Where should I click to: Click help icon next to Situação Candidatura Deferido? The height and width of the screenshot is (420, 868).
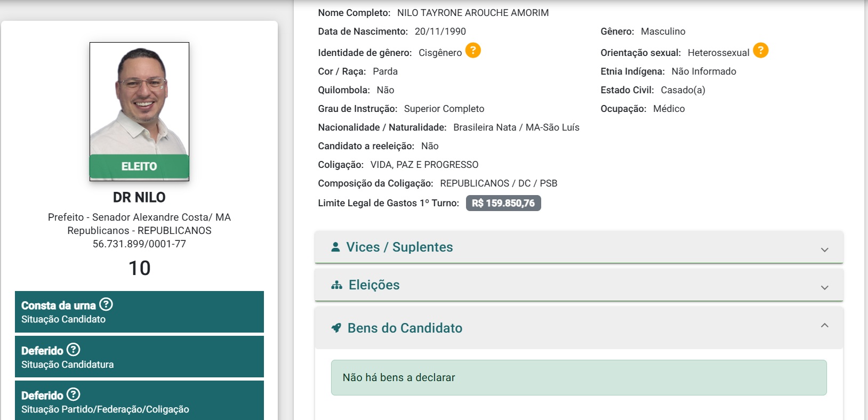click(x=73, y=350)
